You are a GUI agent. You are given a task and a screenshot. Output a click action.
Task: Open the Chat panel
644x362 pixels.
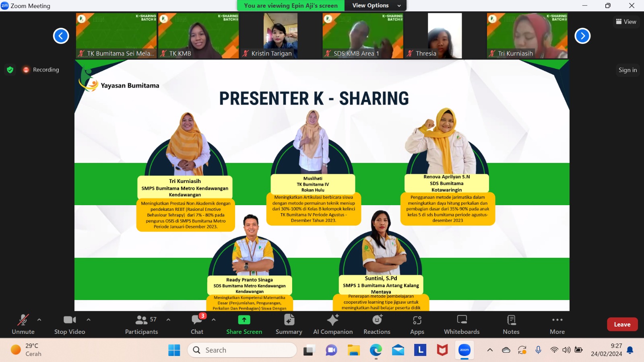pos(197,324)
